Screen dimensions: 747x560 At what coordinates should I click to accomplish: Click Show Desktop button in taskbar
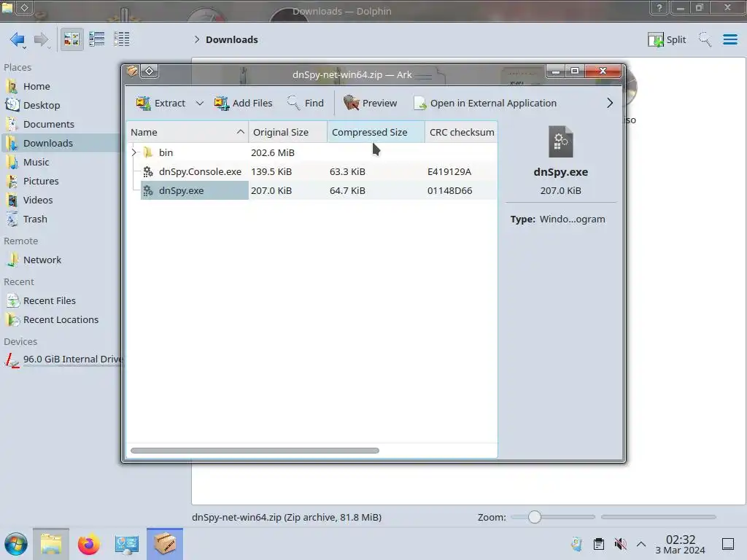click(728, 544)
